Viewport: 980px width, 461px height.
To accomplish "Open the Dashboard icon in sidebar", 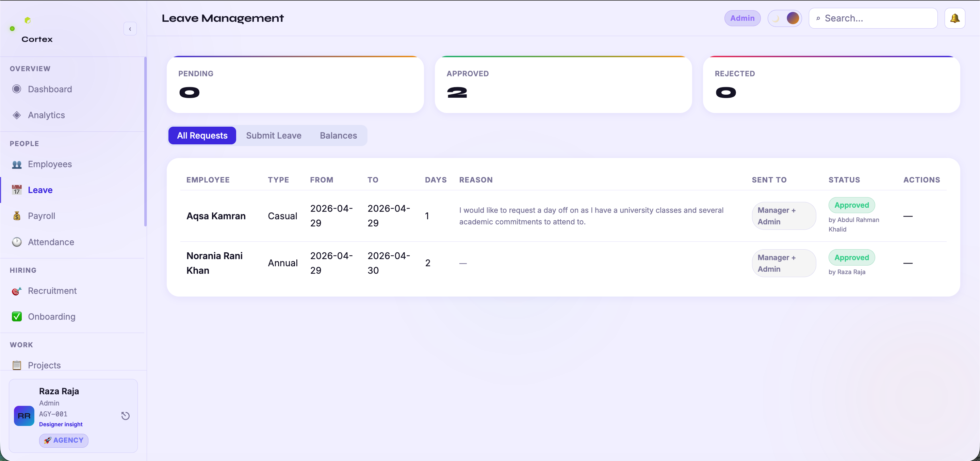I will pos(17,89).
